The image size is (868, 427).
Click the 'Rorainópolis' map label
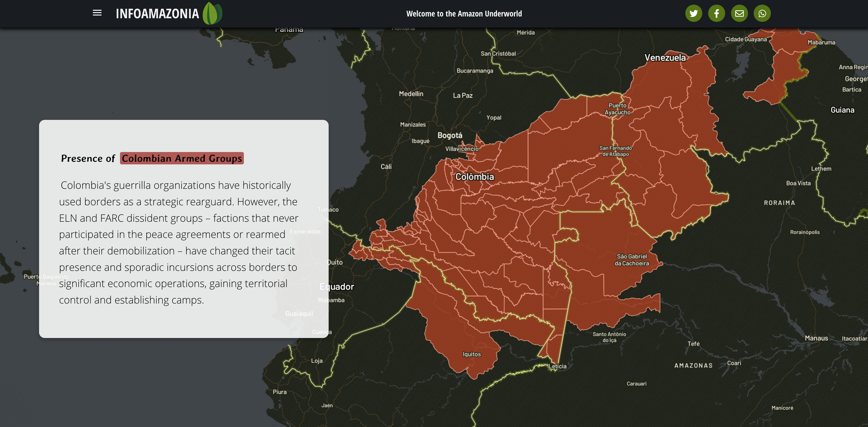(x=805, y=232)
